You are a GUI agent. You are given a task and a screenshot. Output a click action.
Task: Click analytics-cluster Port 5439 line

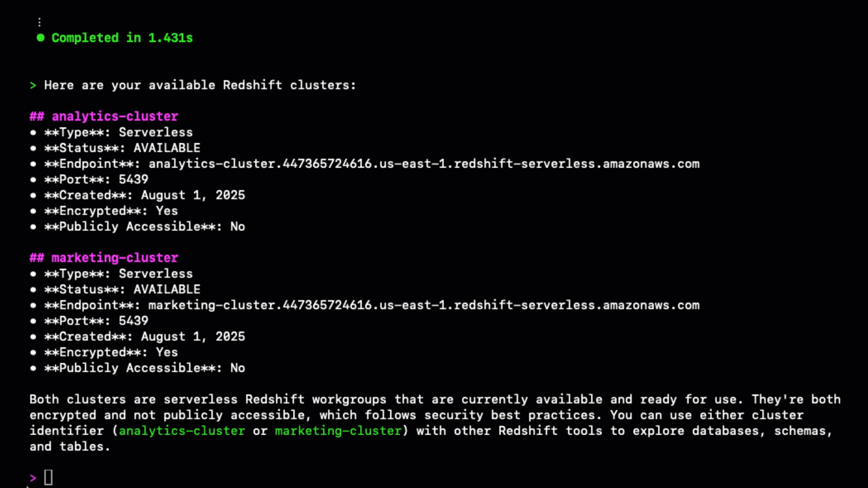click(x=96, y=179)
